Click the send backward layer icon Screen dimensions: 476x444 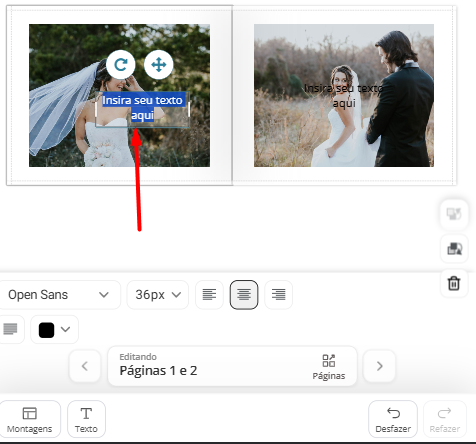(454, 249)
